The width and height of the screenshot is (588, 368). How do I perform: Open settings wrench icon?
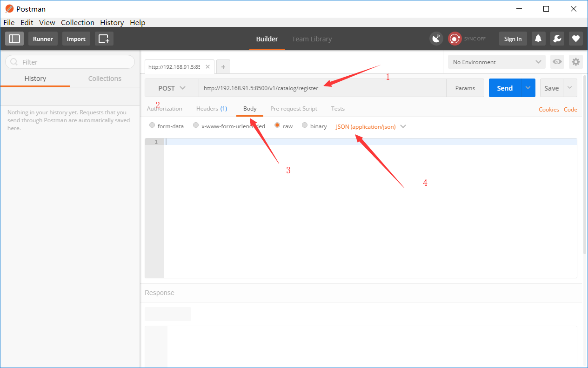tap(557, 39)
